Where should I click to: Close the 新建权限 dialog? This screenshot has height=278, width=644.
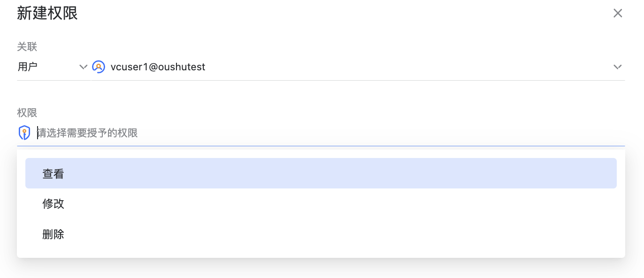(618, 13)
